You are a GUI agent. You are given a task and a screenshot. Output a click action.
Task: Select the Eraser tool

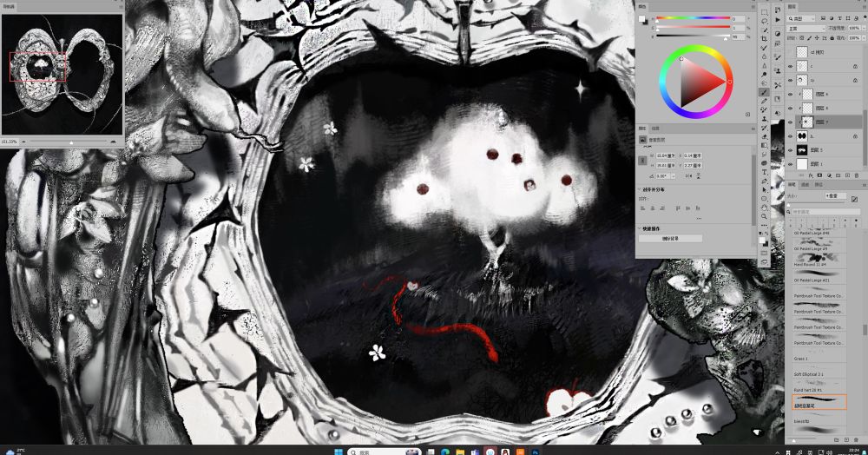(764, 136)
